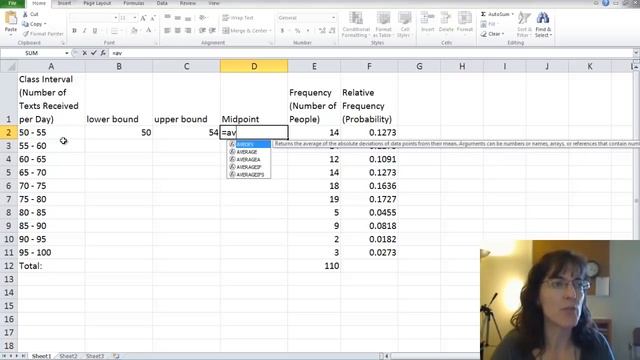Screen dimensions: 640x360
Task: Toggle italic formatting
Action: point(84,31)
